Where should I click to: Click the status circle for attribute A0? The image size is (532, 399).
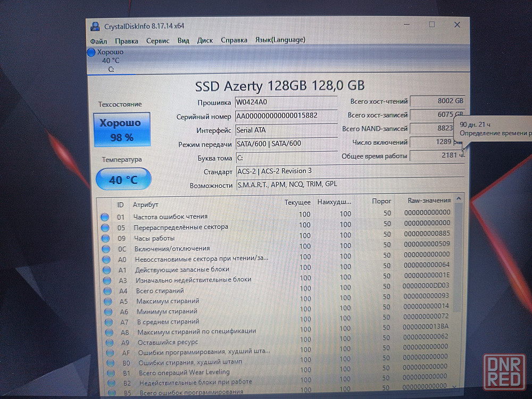coord(106,260)
